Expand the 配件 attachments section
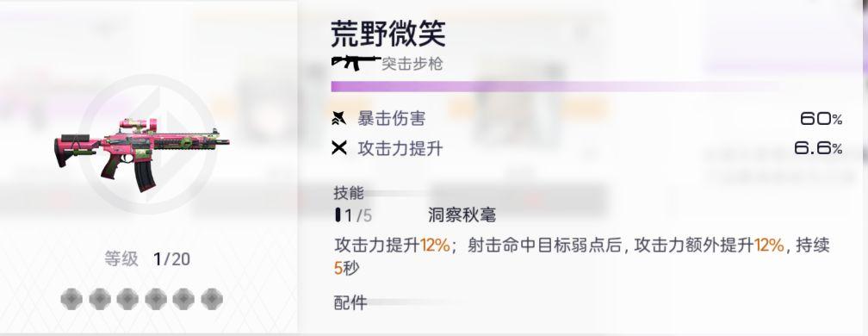The image size is (868, 336). click(x=350, y=302)
